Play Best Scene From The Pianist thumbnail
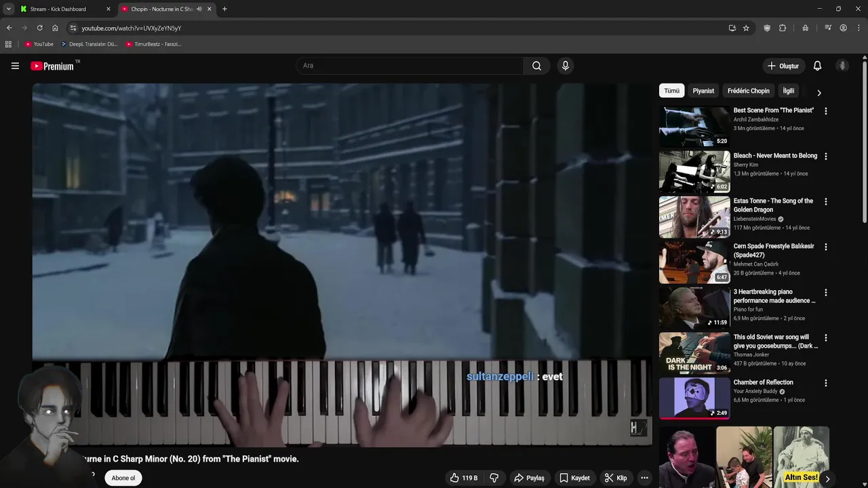Image resolution: width=868 pixels, height=488 pixels. 694,126
